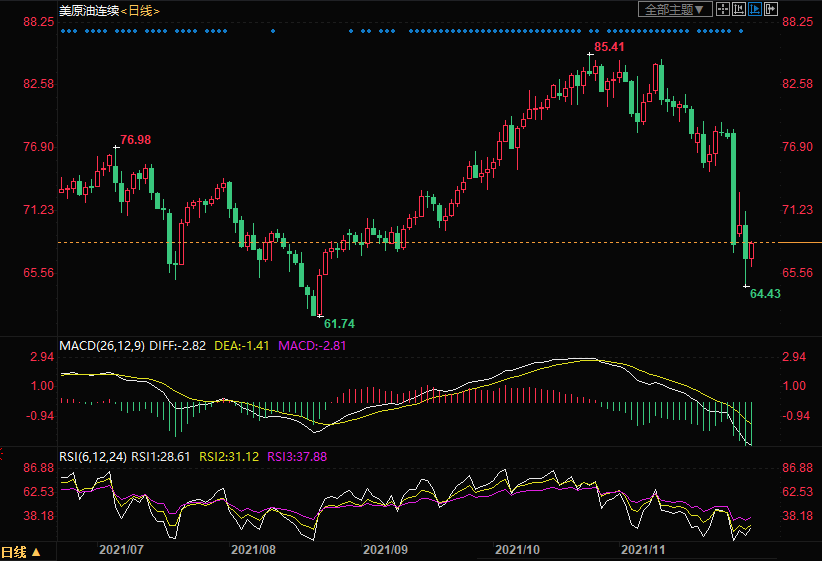This screenshot has height=561, width=822.
Task: Open the 全部主题 dropdown
Action: 674,9
